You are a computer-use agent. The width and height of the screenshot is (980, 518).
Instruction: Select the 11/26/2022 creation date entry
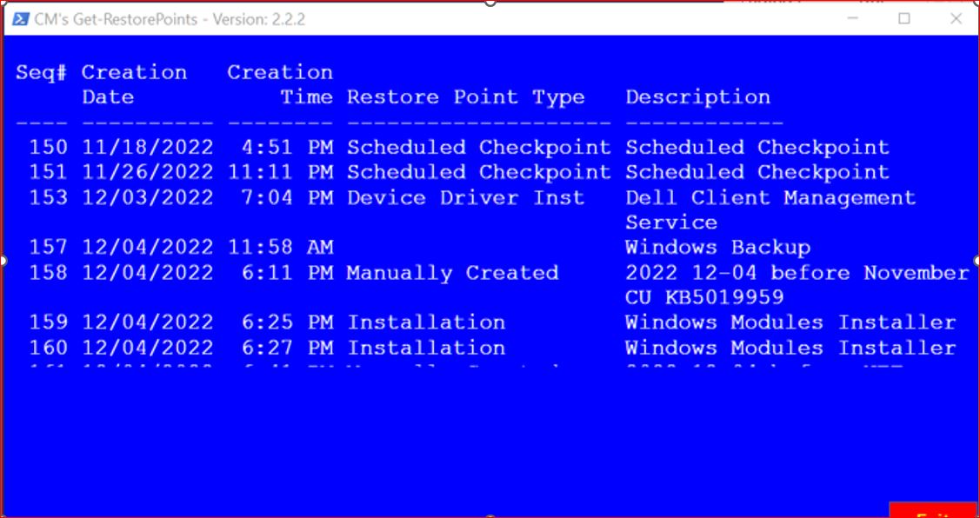(148, 172)
